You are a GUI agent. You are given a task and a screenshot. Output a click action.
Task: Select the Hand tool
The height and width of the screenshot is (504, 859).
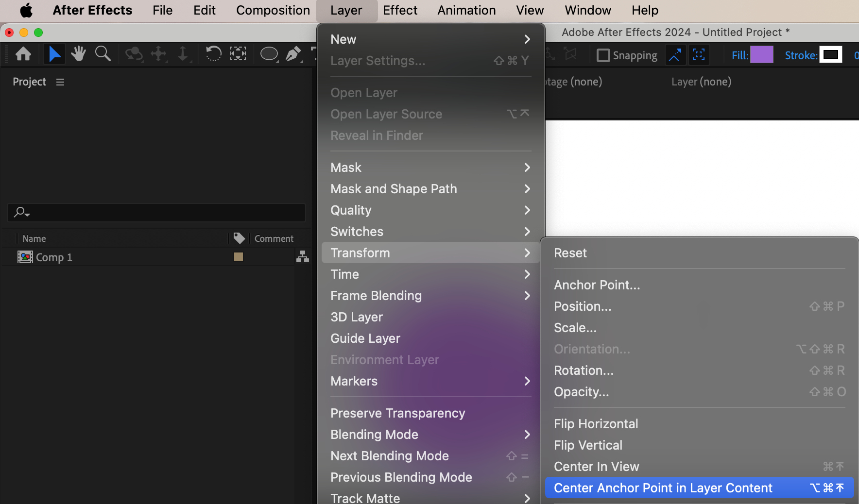tap(78, 53)
